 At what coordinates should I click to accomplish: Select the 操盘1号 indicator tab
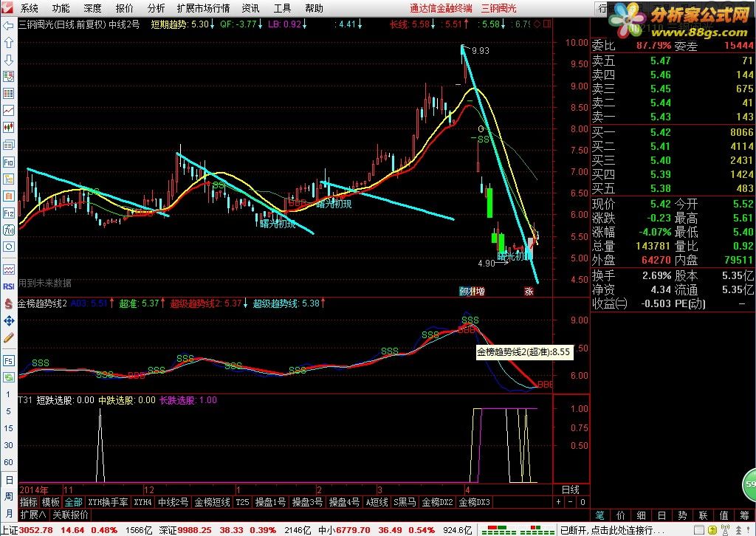pyautogui.click(x=270, y=502)
